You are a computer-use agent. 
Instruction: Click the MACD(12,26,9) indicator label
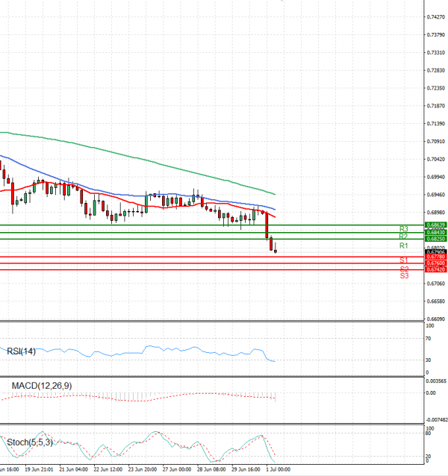[x=42, y=386]
